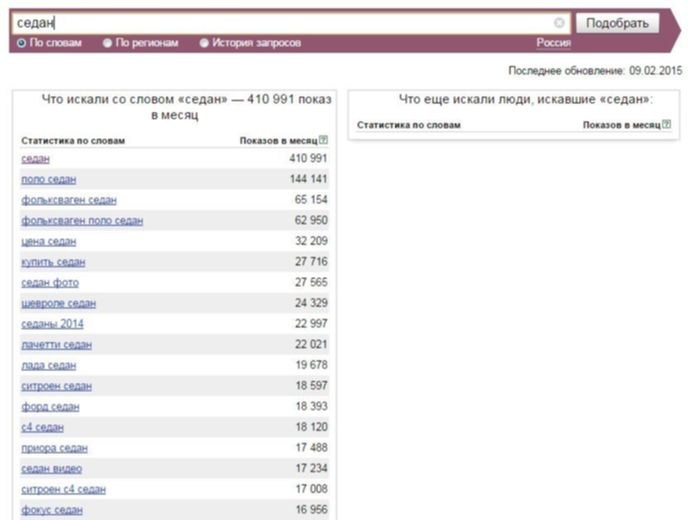Open the 'форд седан' keyword link

50,406
